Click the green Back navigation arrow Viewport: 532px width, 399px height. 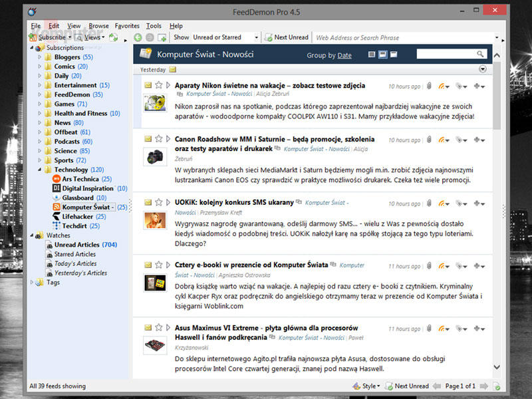click(x=138, y=38)
